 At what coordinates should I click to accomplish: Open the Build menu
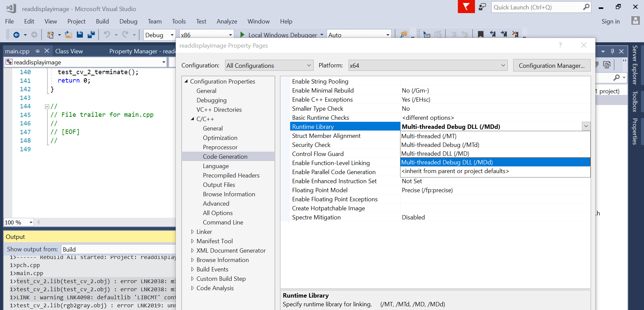[x=102, y=21]
